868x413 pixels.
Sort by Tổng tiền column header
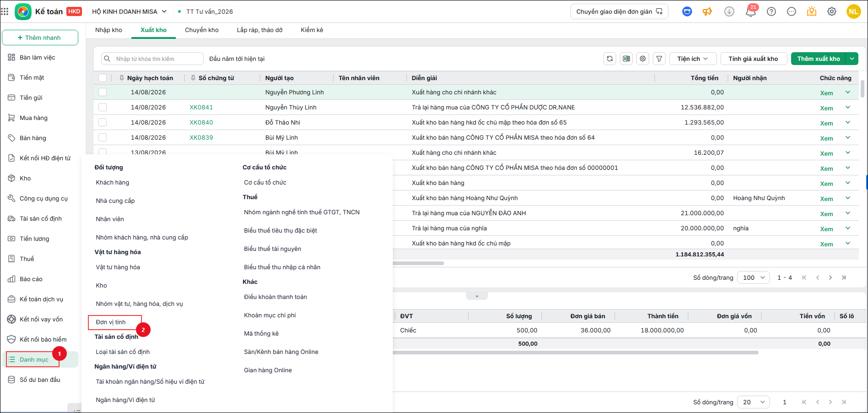point(704,78)
